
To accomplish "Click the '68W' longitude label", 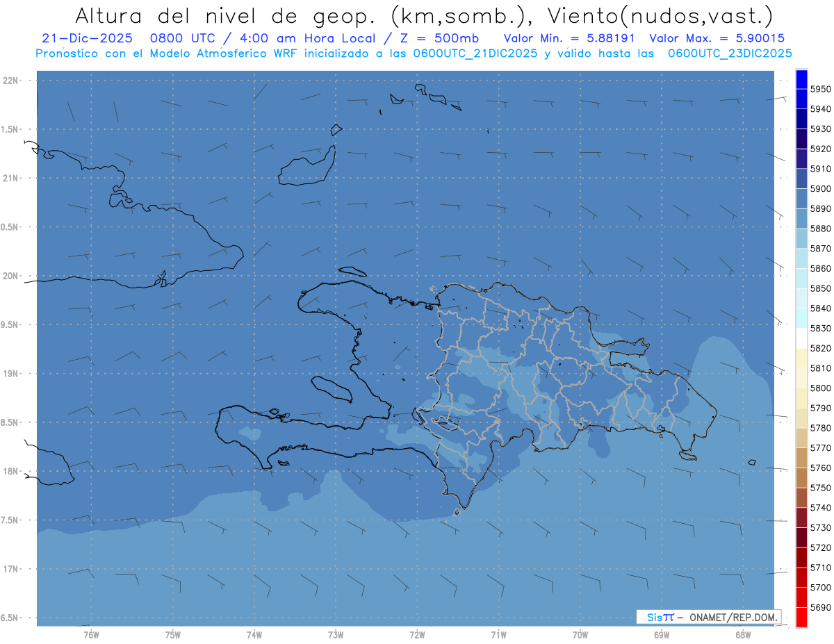I will [x=743, y=634].
